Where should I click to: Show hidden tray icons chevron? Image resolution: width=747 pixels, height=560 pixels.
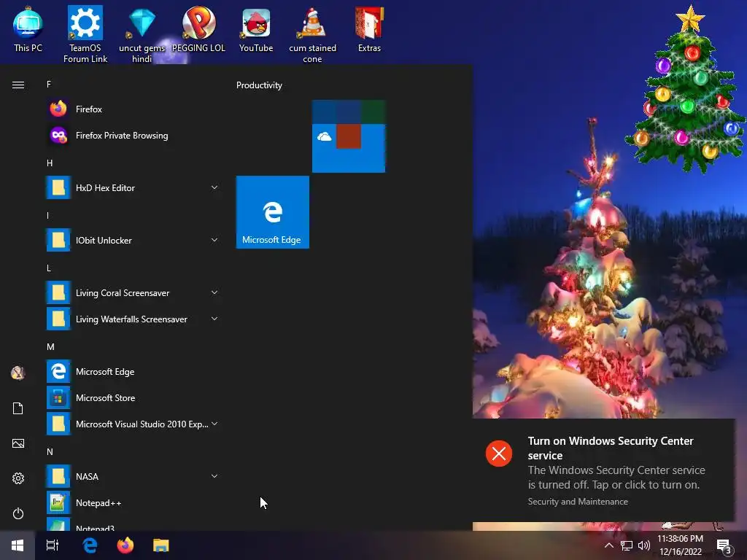(x=609, y=545)
